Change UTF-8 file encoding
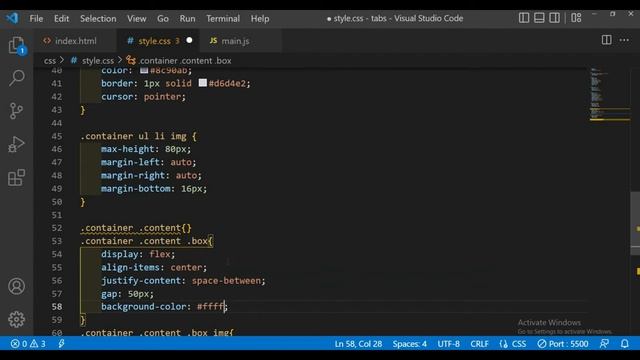The width and height of the screenshot is (640, 360). tap(449, 344)
